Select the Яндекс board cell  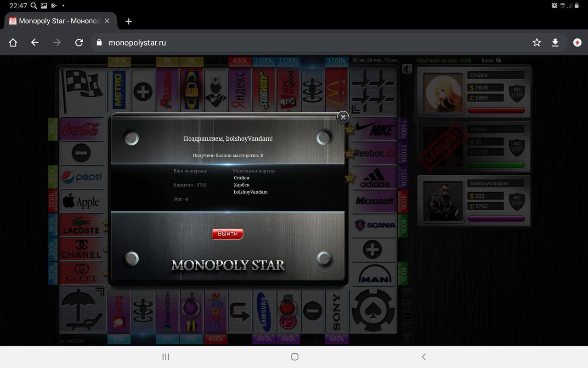point(240,91)
